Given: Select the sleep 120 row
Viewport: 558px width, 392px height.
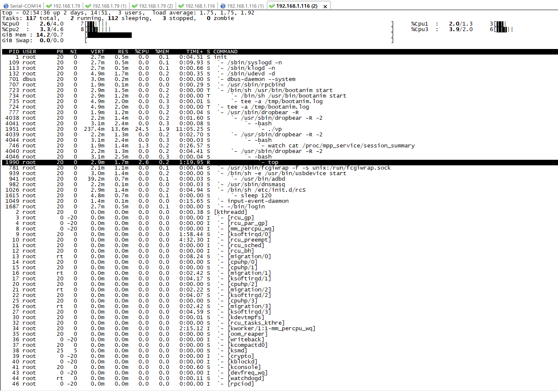Looking at the screenshot, I should (x=279, y=196).
